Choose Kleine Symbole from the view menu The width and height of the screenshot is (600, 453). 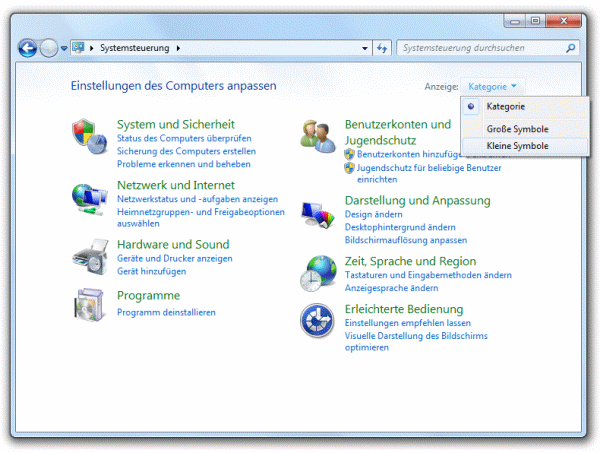517,146
